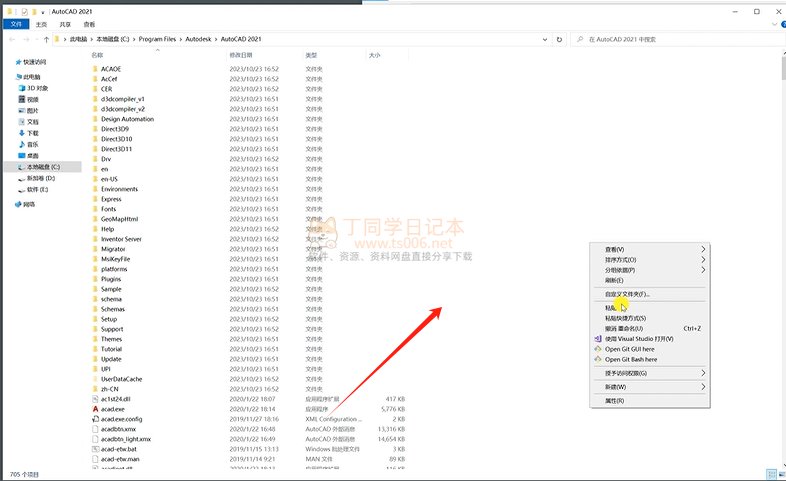786x481 pixels.
Task: Click the acad.exe application icon
Action: (94, 409)
